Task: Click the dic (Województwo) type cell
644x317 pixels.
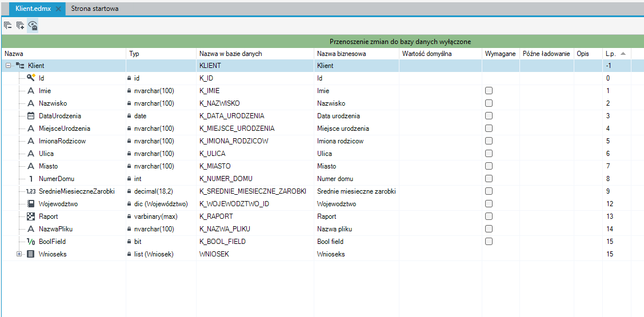Action: (x=161, y=204)
